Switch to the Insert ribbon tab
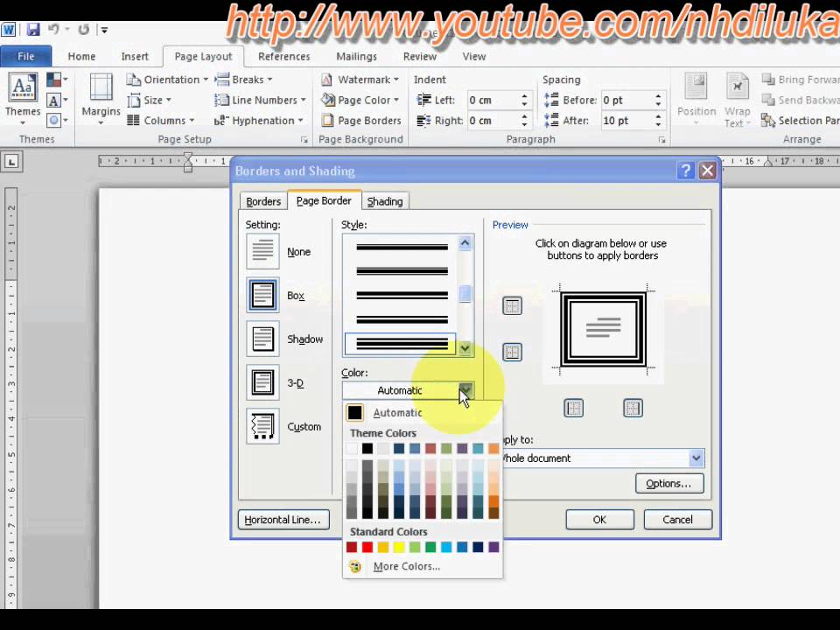This screenshot has height=630, width=840. 135,56
